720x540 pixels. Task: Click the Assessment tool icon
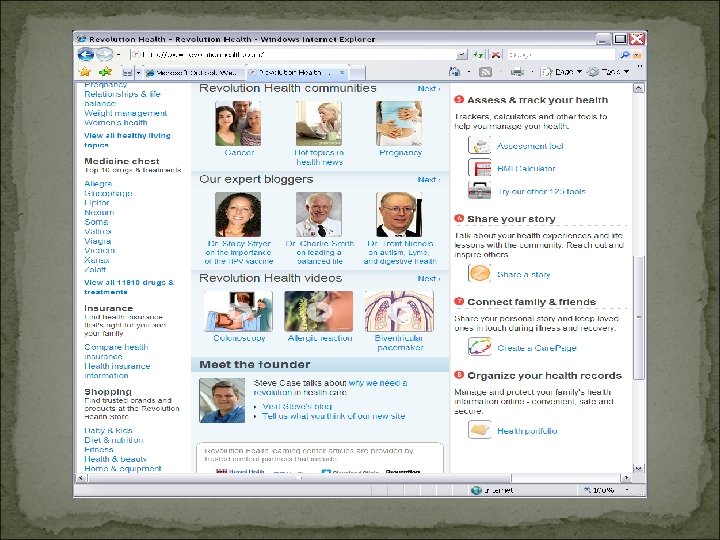pyautogui.click(x=479, y=145)
